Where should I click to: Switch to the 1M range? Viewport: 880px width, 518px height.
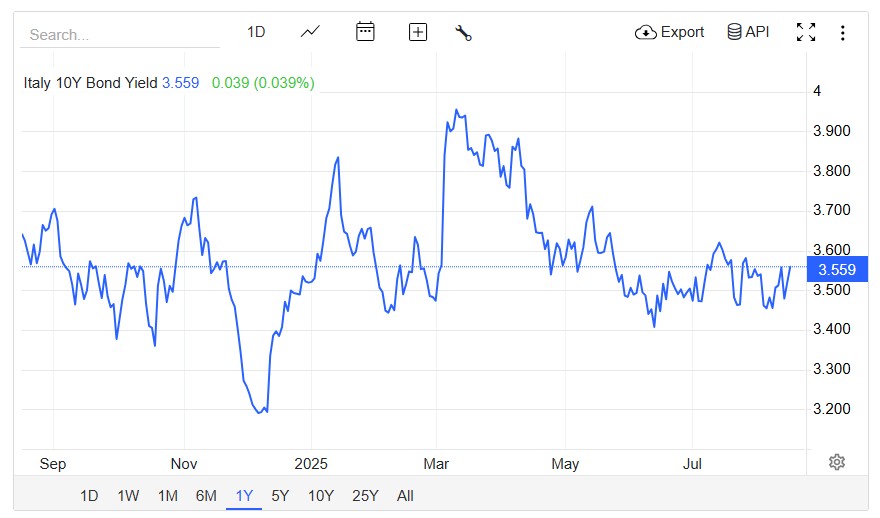click(167, 496)
